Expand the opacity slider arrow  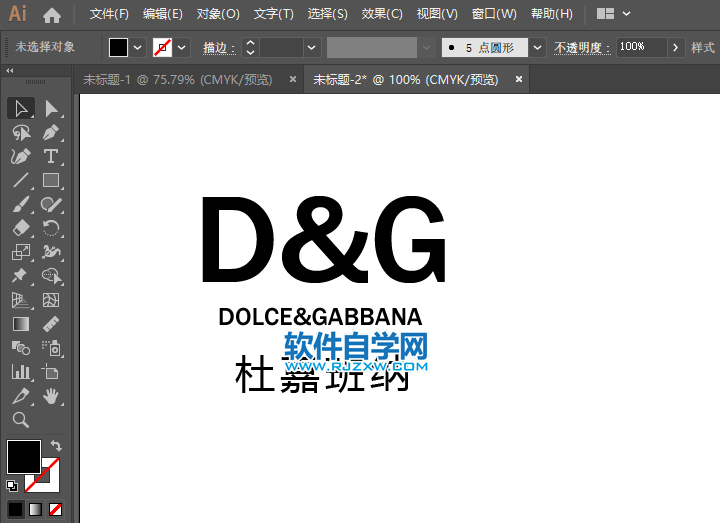click(675, 47)
